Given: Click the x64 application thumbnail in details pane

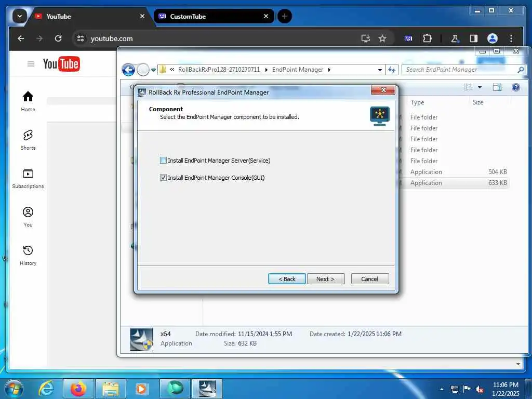Looking at the screenshot, I should [x=141, y=339].
